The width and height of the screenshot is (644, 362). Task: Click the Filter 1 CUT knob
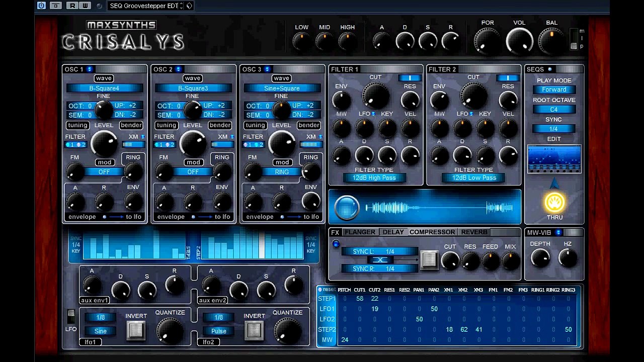click(x=376, y=95)
